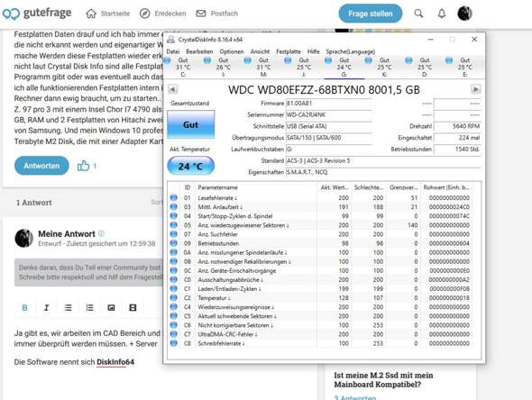
Task: Click the Frage stellen button
Action: pyautogui.click(x=371, y=14)
